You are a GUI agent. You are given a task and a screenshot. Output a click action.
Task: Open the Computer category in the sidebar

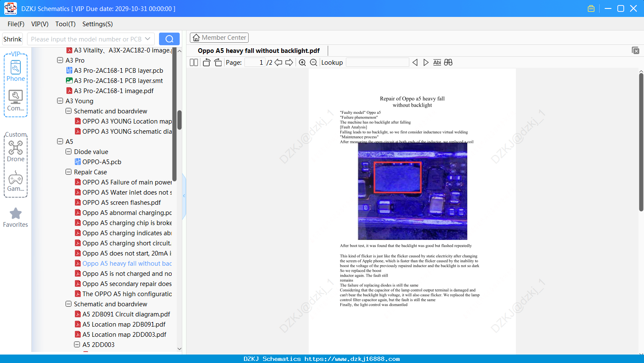pos(16,100)
